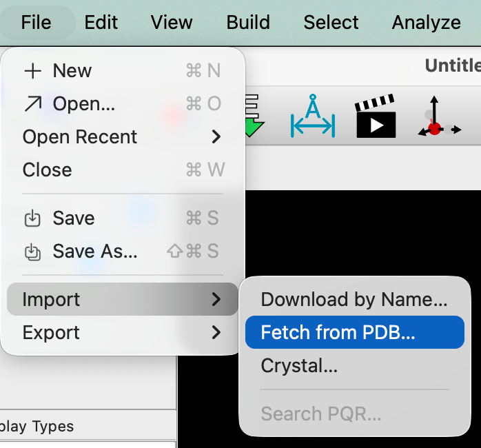
Task: Open the Build menu
Action: (248, 23)
